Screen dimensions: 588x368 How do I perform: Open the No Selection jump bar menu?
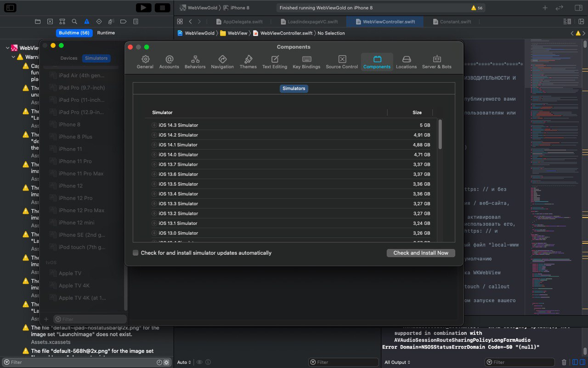click(331, 33)
